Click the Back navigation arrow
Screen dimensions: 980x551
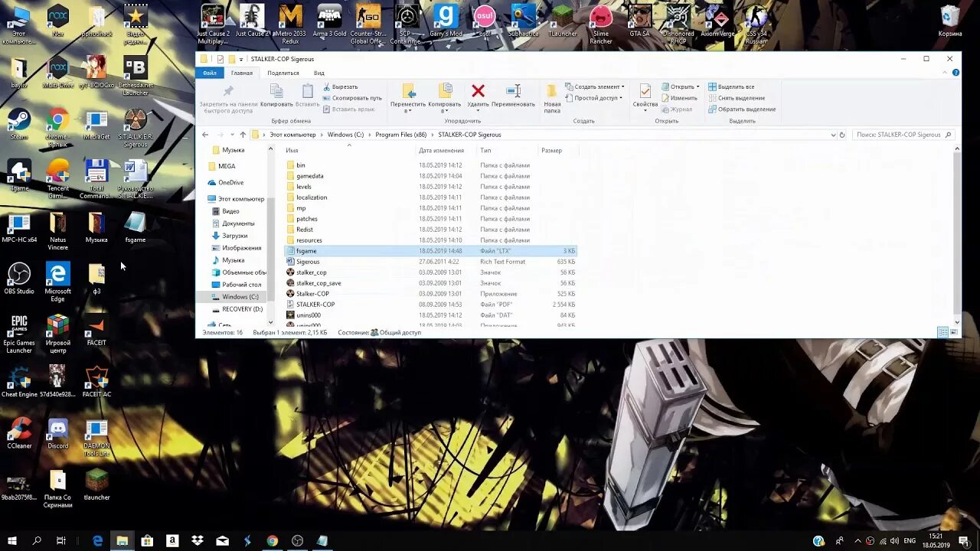pos(205,135)
